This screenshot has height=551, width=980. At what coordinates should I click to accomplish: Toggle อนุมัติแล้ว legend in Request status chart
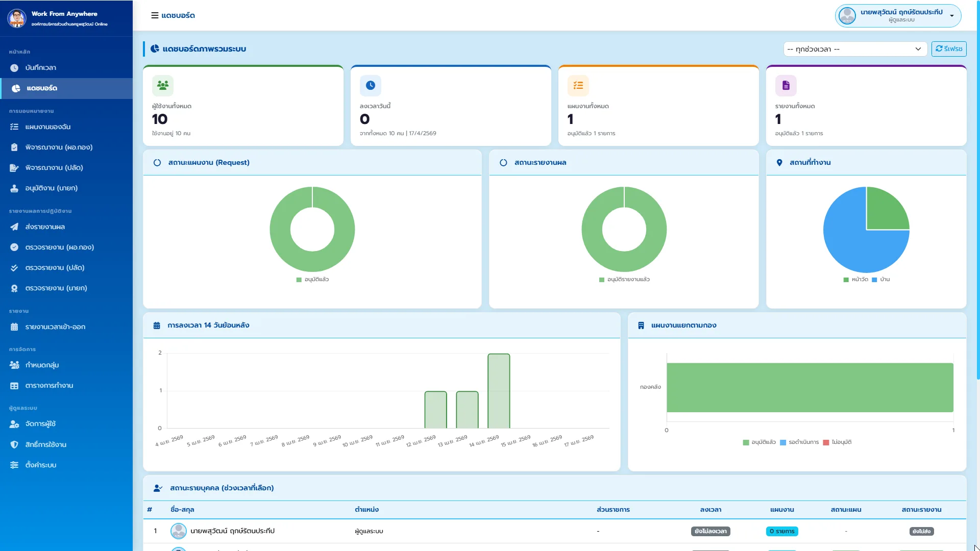pos(312,280)
